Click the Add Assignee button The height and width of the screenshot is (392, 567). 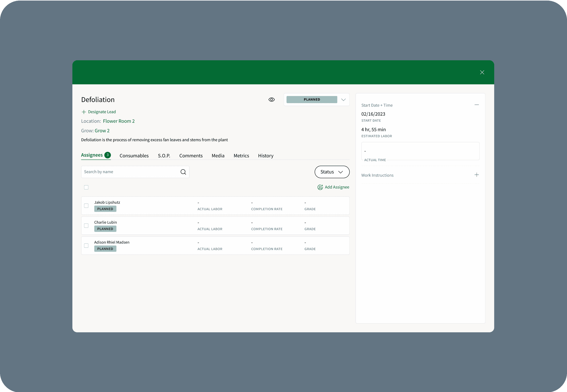click(x=333, y=187)
